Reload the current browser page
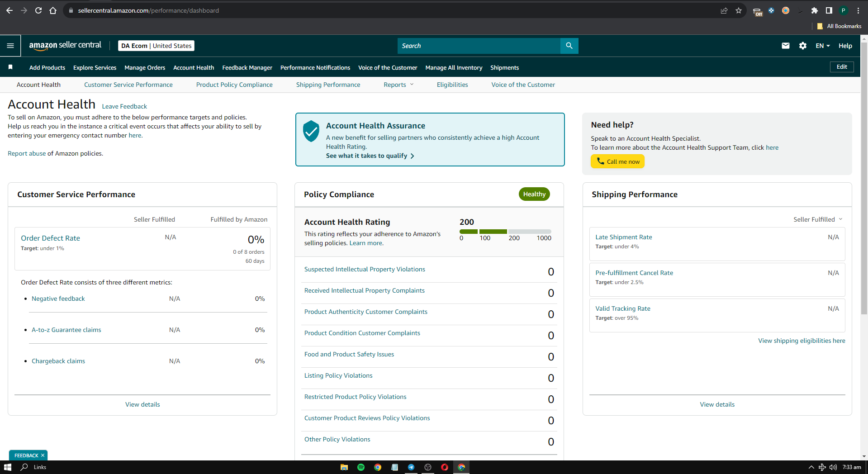Screen dimensions: 868x474 tap(38, 10)
